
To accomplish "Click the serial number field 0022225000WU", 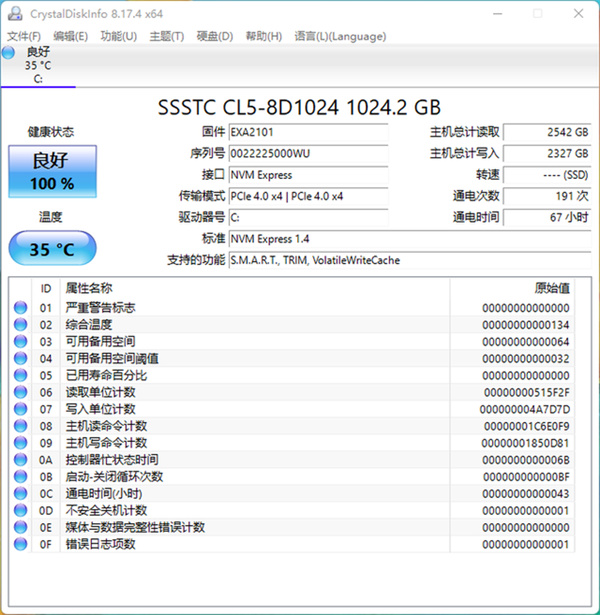I will coord(309,153).
